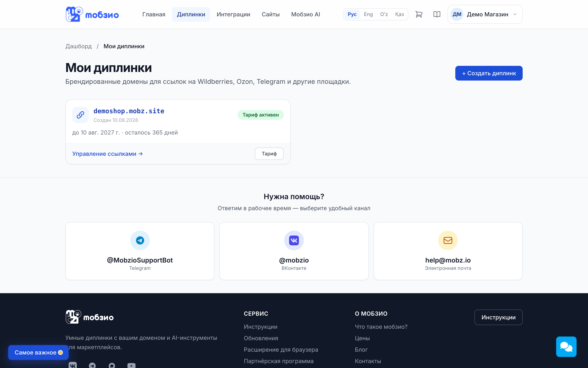
Task: Click the Нужна помощь? heading
Action: tap(294, 197)
